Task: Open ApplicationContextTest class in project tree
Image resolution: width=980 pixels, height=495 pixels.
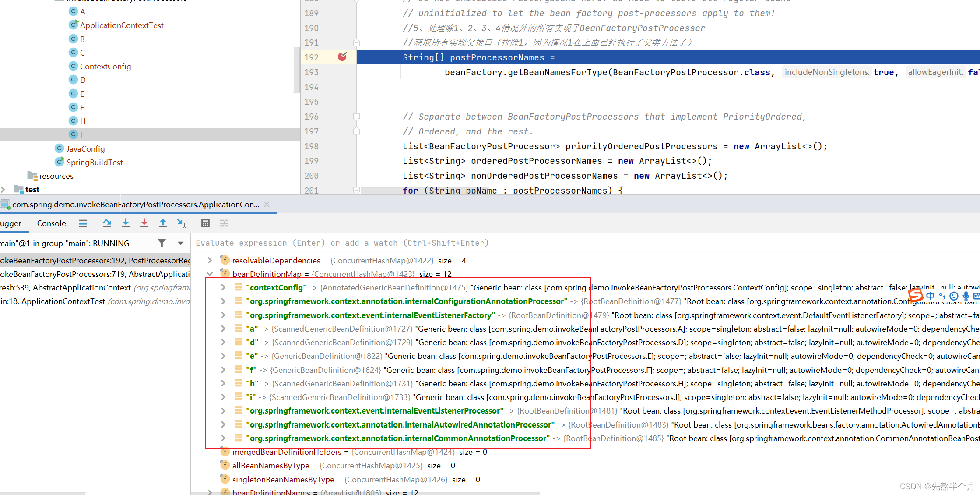Action: coord(121,25)
